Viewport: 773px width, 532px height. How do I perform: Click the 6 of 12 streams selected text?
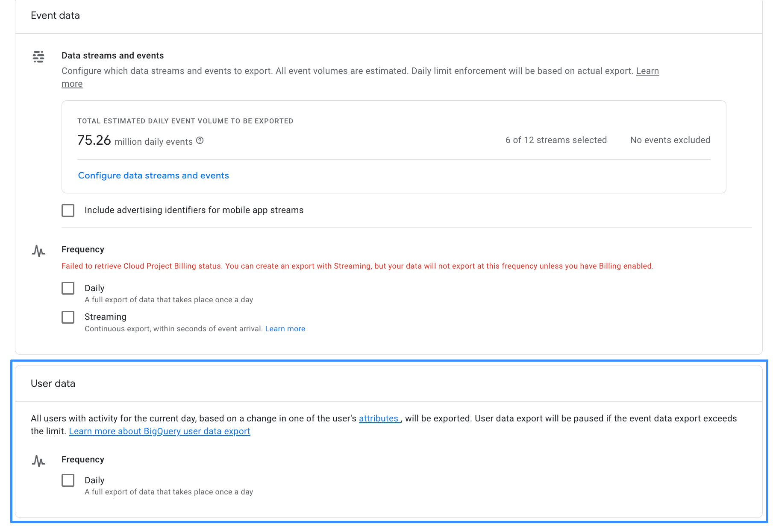(556, 140)
